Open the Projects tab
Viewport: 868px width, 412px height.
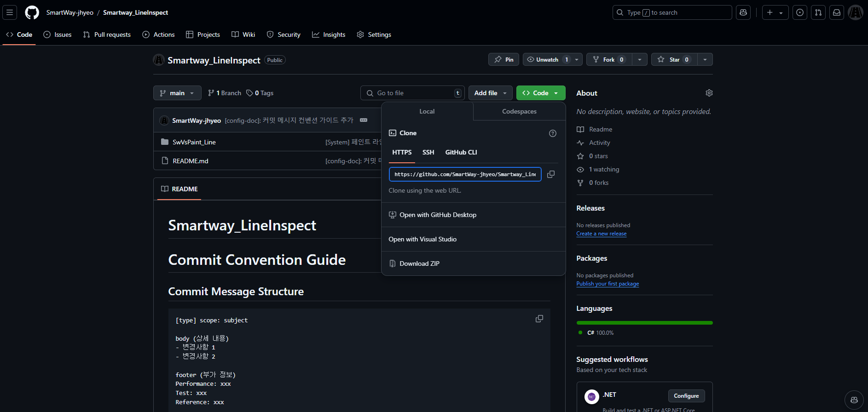point(203,34)
